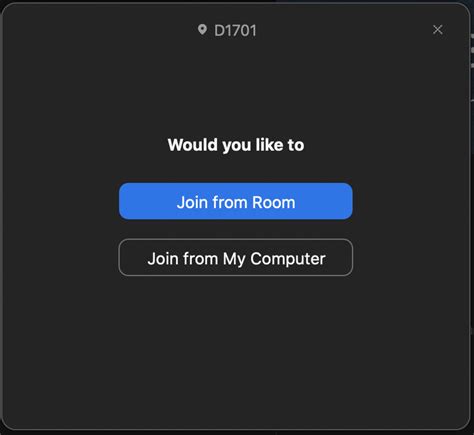Image resolution: width=474 pixels, height=435 pixels.
Task: Click the outlined Join from My Computer option
Action: (236, 257)
